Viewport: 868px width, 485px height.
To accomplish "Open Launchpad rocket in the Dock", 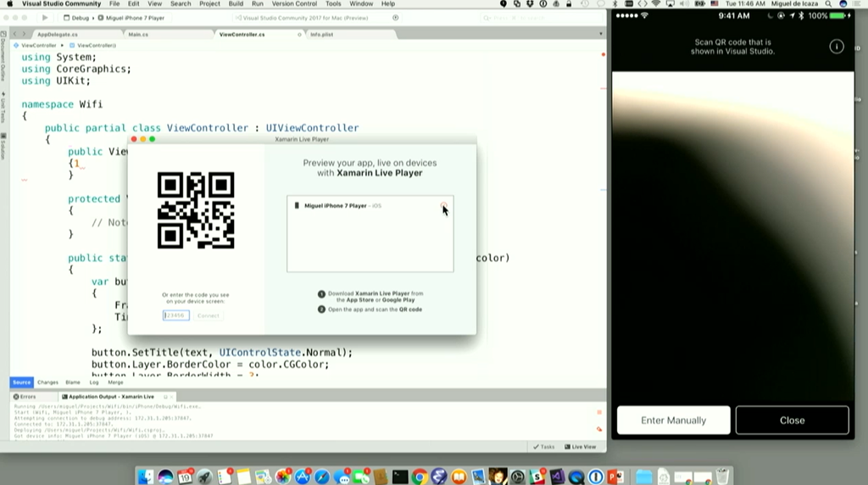I will (204, 477).
